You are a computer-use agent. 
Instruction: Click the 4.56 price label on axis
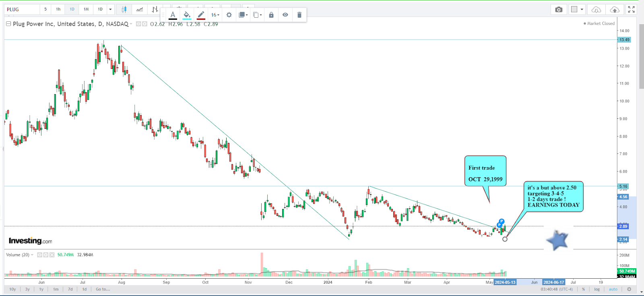(623, 197)
